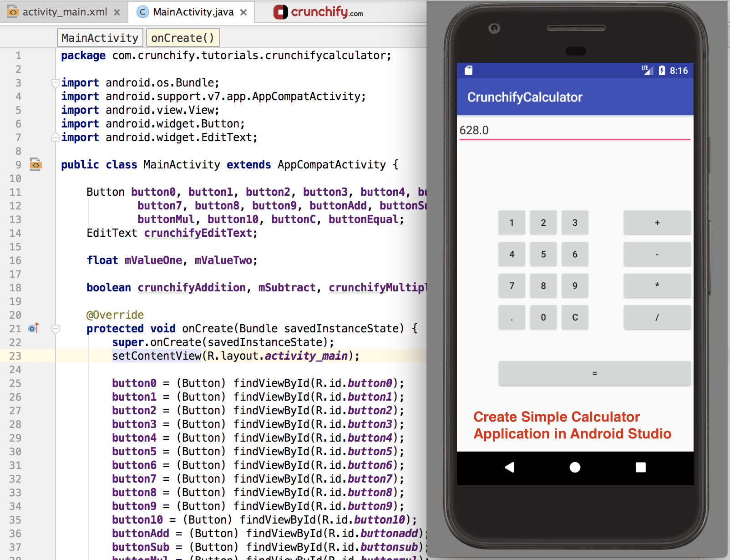Click the Android back navigation triangle
730x560 pixels.
(509, 467)
